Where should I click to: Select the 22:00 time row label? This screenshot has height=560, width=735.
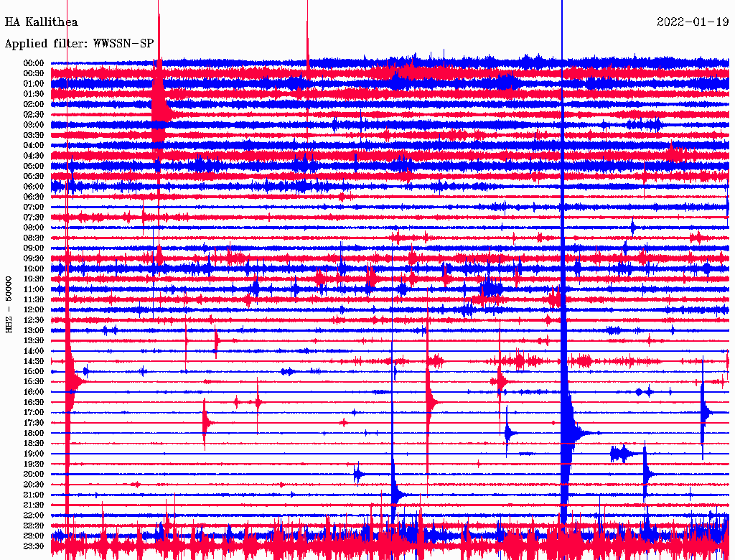pos(34,515)
